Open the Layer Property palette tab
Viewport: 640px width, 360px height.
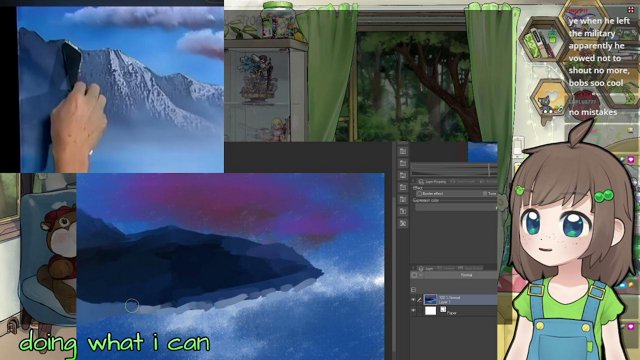click(432, 181)
